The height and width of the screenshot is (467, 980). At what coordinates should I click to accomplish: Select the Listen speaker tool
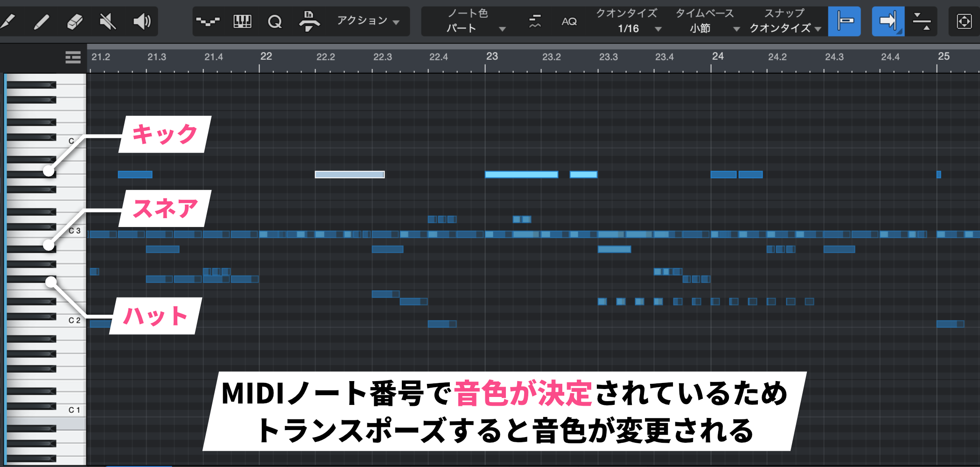[142, 21]
